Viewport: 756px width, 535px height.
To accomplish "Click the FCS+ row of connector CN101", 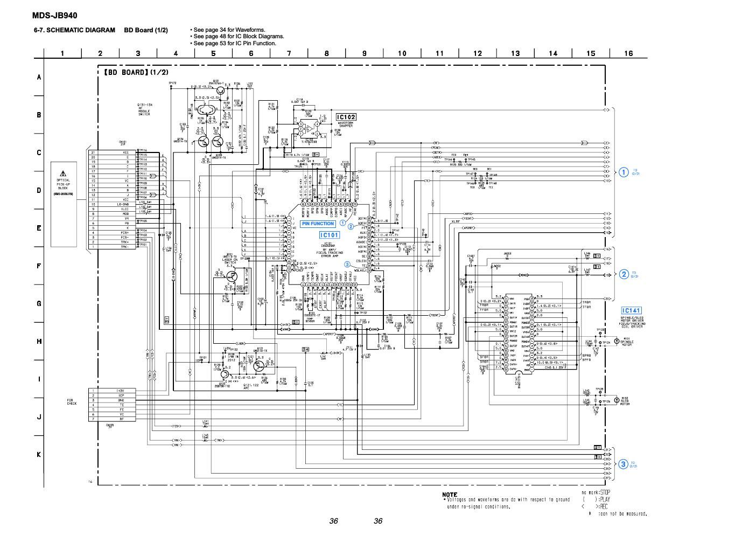I will [x=113, y=233].
